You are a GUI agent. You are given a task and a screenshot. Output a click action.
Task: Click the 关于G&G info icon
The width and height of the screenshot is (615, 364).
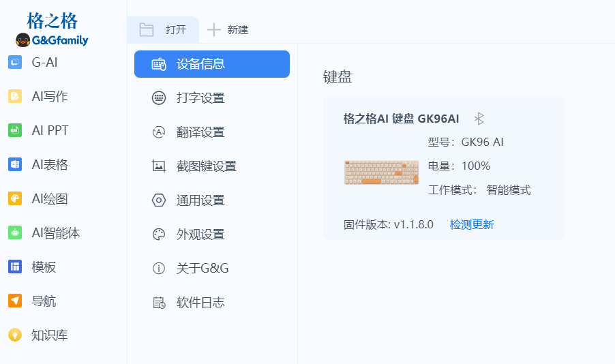point(159,269)
